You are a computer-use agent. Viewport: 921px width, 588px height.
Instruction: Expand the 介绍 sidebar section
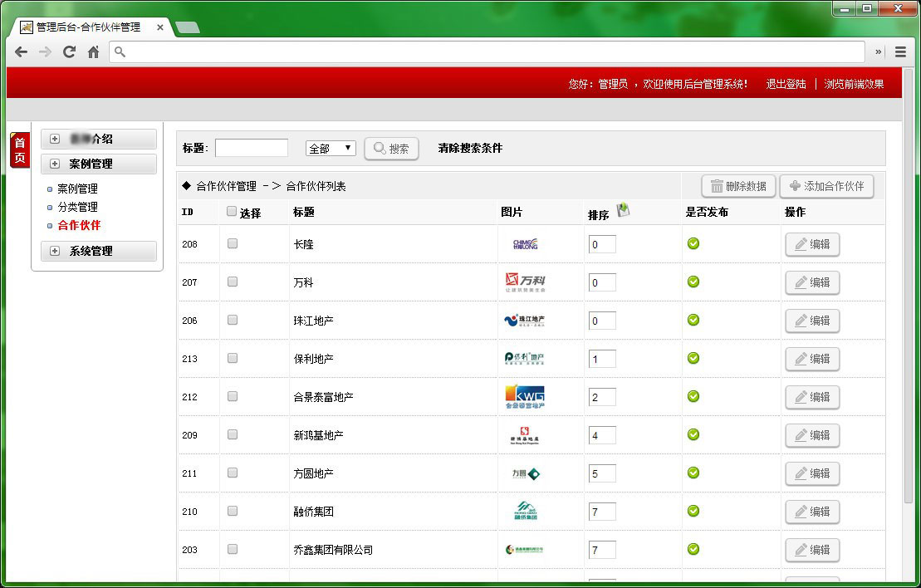pos(99,139)
